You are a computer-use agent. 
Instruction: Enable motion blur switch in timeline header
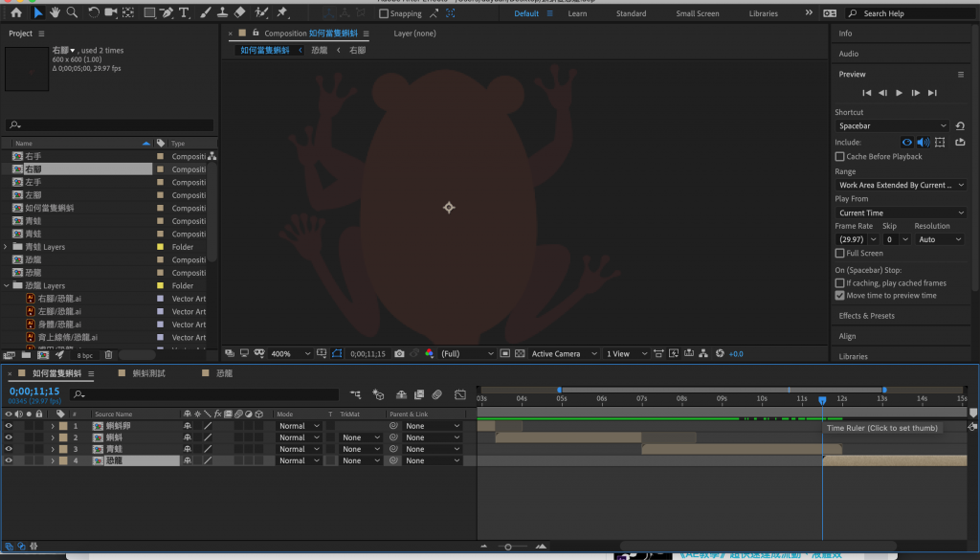pos(436,394)
